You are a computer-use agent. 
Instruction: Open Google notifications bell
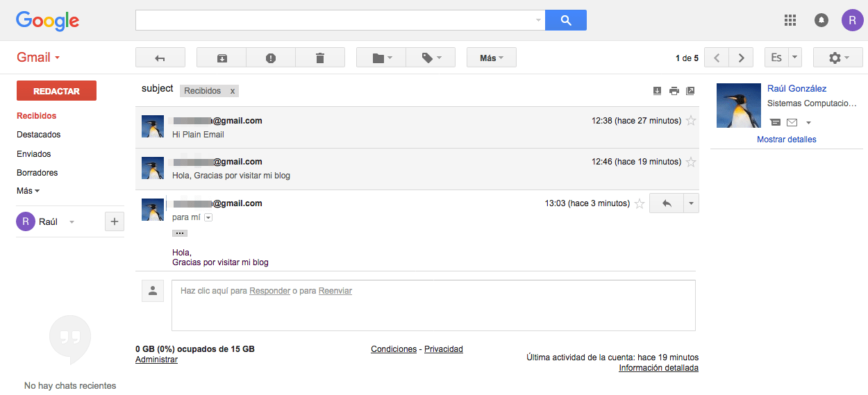tap(821, 20)
